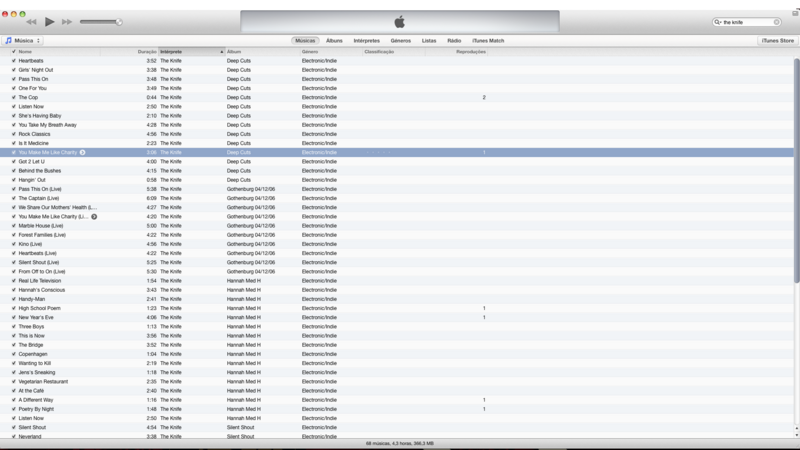Skip to the previous track
800x450 pixels.
32,21
